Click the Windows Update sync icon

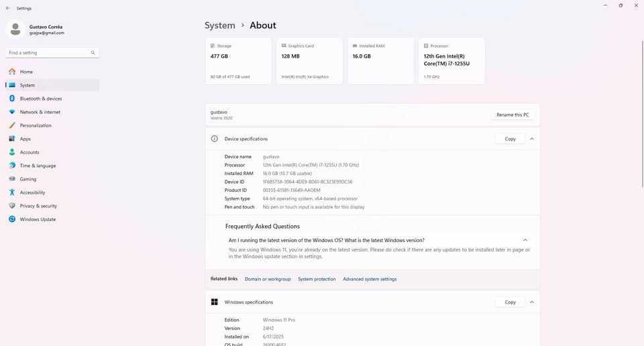coord(12,219)
